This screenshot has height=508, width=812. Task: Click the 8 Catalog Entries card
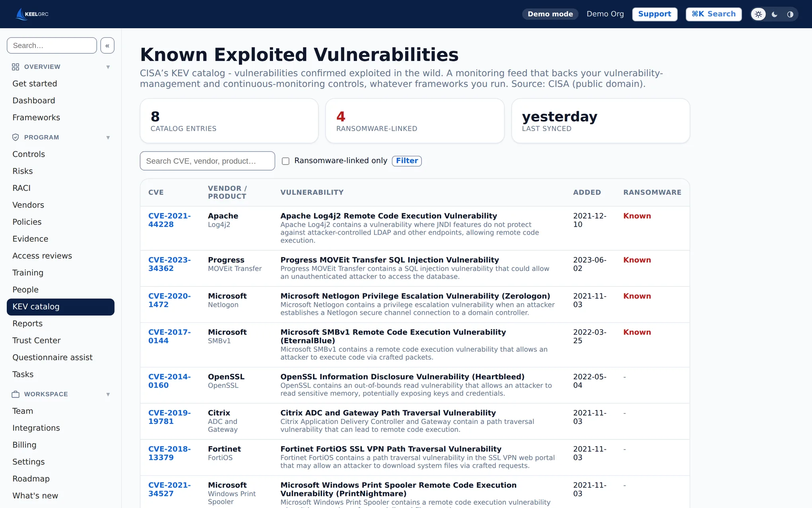click(229, 121)
